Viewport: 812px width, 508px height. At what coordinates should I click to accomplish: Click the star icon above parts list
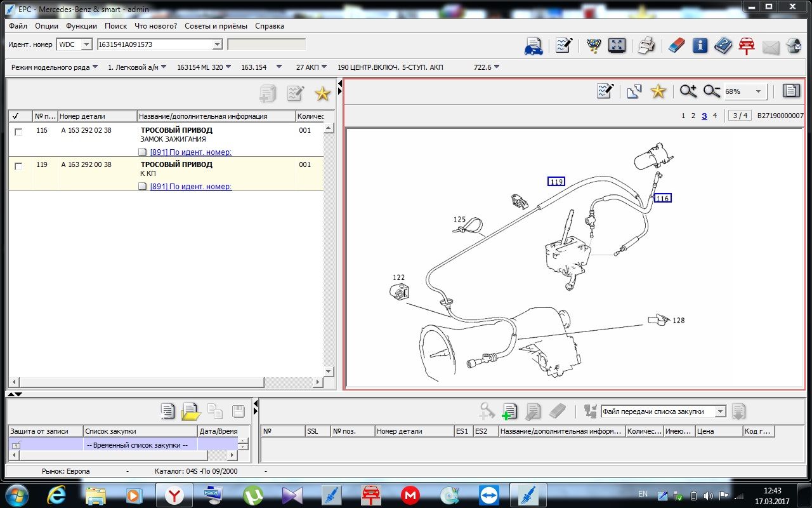coord(323,94)
